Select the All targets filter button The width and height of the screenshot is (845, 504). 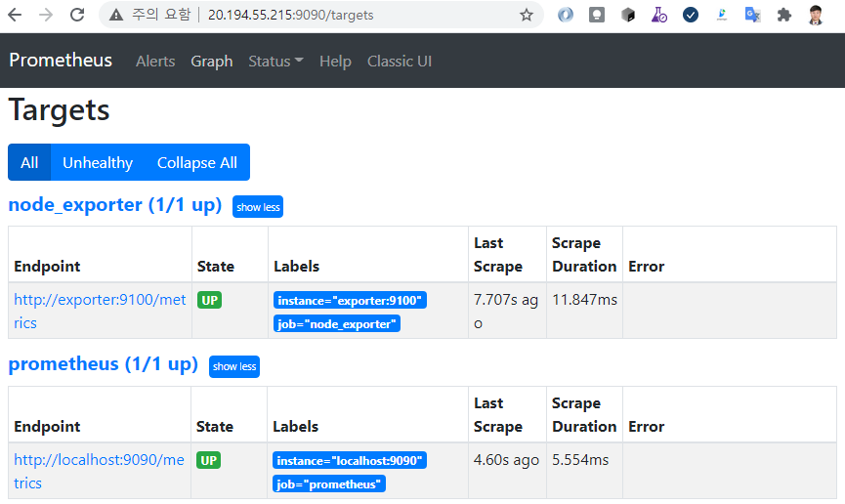click(29, 162)
